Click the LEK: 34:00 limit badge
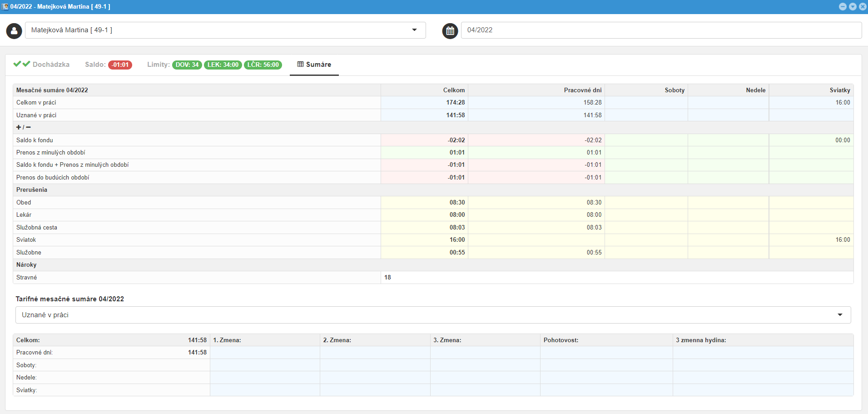Viewport: 868px width, 414px height. 223,65
